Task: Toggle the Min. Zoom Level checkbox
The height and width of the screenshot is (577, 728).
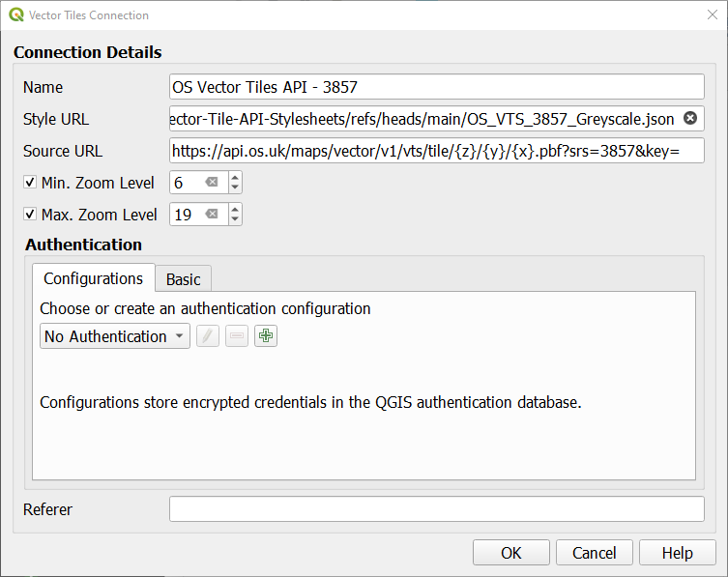Action: pos(30,182)
